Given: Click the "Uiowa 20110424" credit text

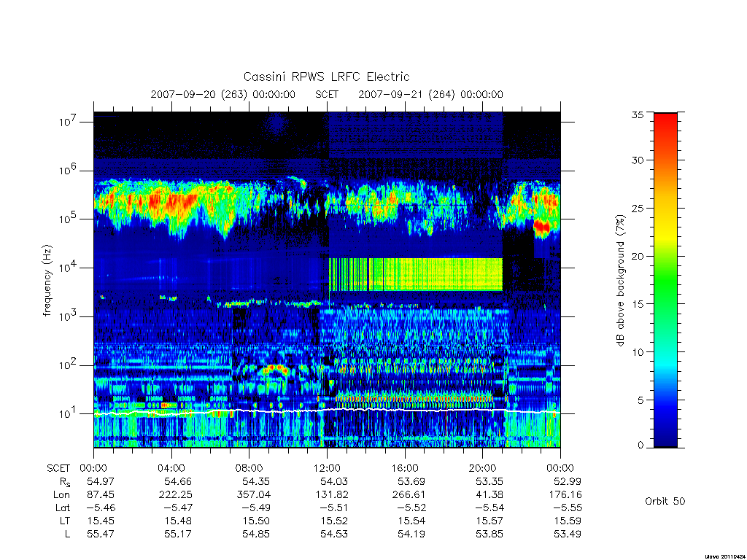Looking at the screenshot, I should coord(725,556).
